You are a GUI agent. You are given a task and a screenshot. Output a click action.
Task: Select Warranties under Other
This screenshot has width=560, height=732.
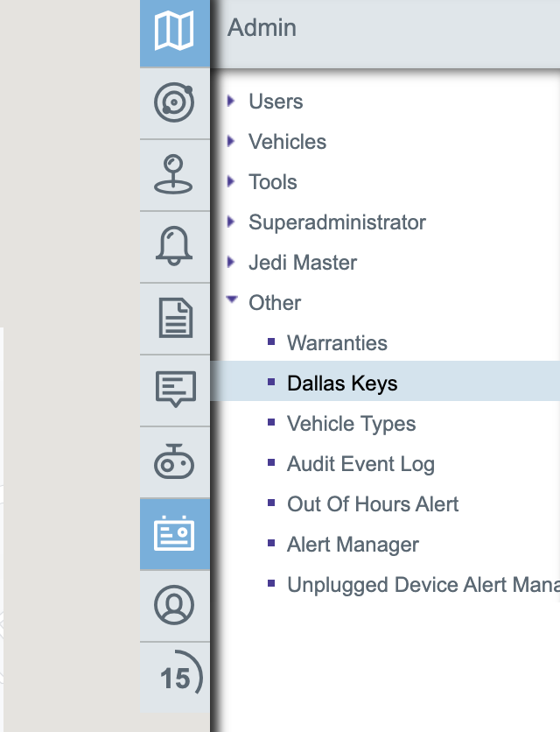337,343
